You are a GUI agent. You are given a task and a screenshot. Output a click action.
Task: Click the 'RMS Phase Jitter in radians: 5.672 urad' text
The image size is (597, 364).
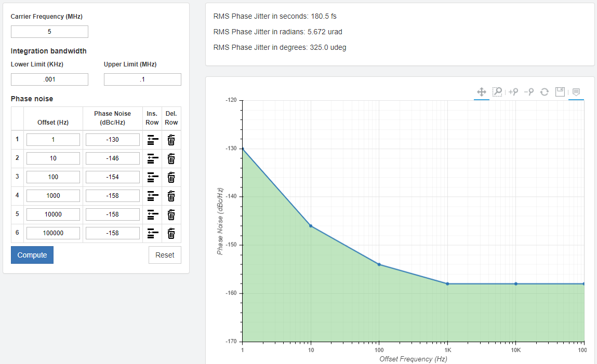coord(277,32)
